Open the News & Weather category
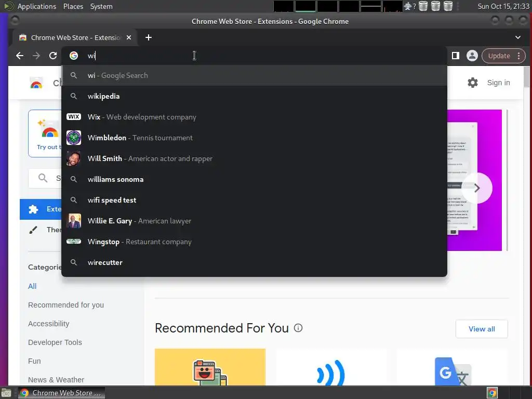The height and width of the screenshot is (399, 532). 56,380
